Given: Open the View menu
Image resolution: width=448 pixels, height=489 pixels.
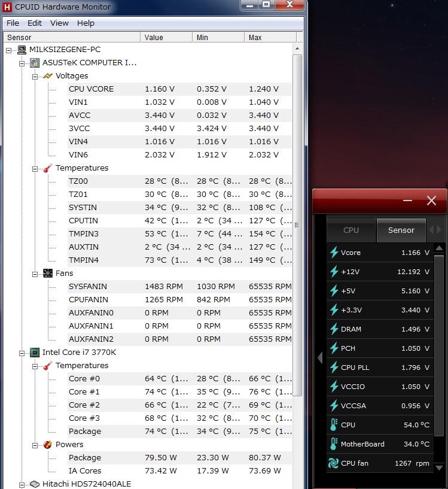Looking at the screenshot, I should pyautogui.click(x=59, y=23).
